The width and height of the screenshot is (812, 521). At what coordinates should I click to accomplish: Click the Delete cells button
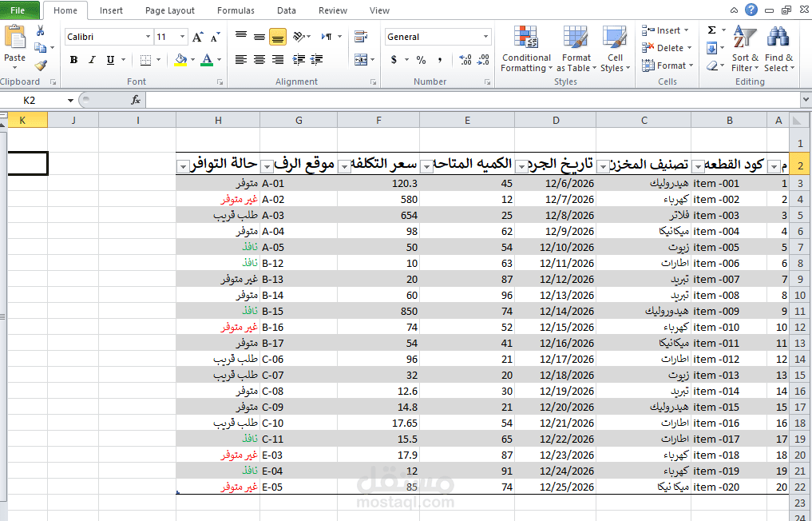pyautogui.click(x=667, y=48)
